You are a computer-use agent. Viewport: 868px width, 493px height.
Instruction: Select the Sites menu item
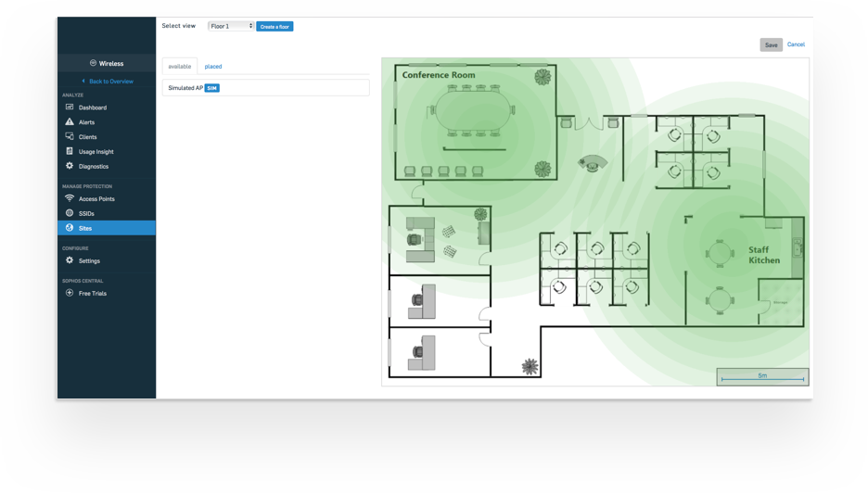click(x=107, y=228)
